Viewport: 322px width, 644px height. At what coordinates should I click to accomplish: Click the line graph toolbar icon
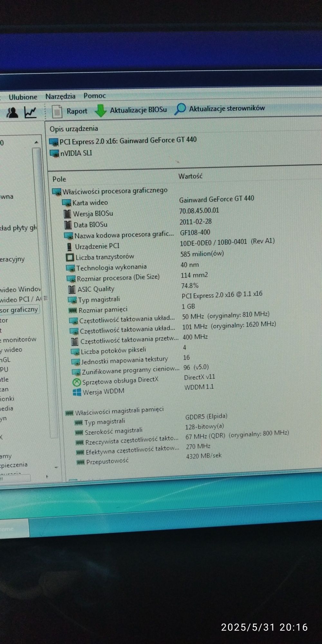tap(30, 112)
